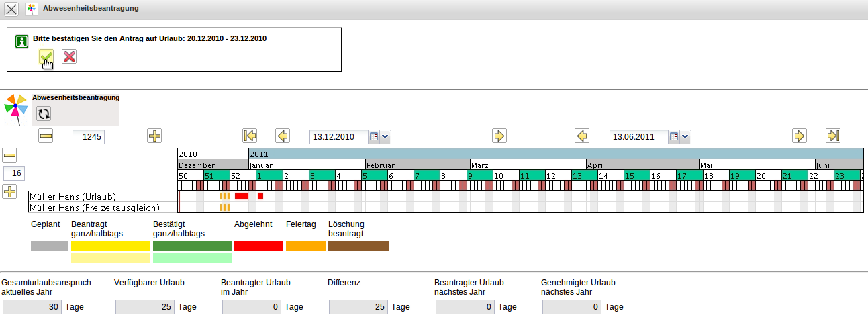The height and width of the screenshot is (317, 868).
Task: Shift end date 13.06.2011 forward with right arrow
Action: [x=799, y=136]
